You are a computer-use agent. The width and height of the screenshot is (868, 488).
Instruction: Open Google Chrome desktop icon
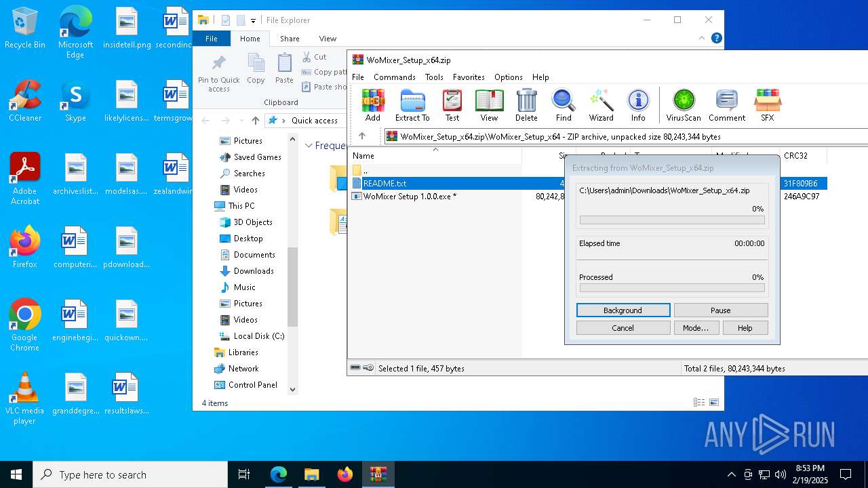tap(25, 325)
